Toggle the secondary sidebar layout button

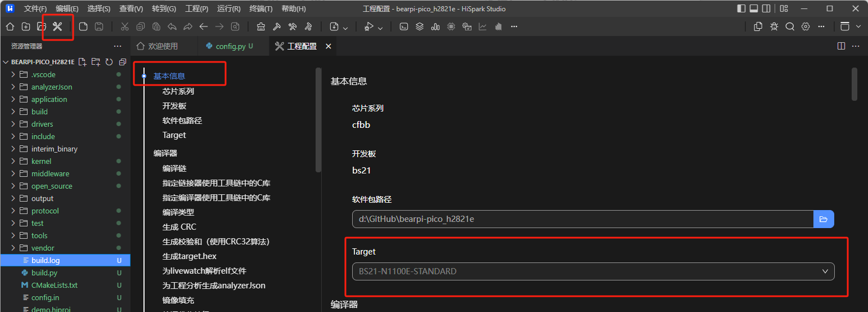tap(766, 8)
